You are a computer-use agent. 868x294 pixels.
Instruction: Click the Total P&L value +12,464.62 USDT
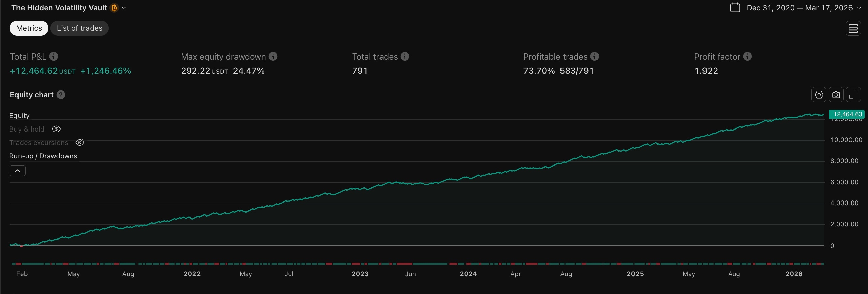[43, 71]
